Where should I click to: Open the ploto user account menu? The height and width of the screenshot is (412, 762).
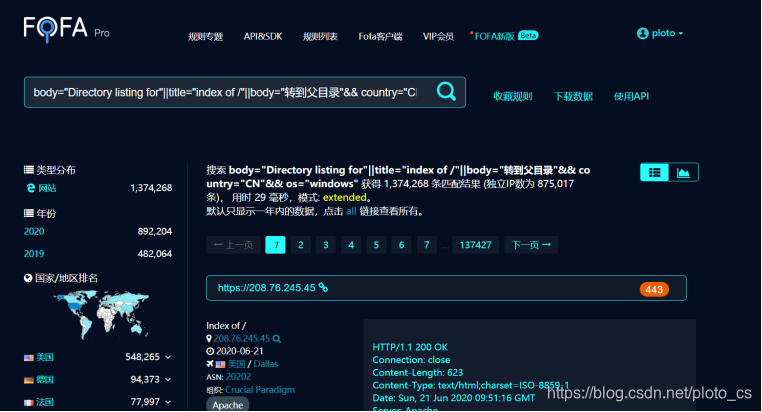(x=660, y=33)
